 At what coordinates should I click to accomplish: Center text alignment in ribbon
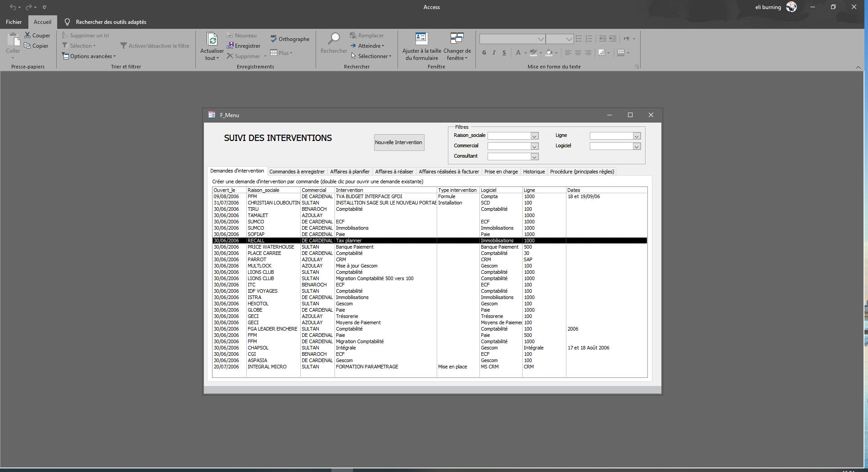point(578,53)
